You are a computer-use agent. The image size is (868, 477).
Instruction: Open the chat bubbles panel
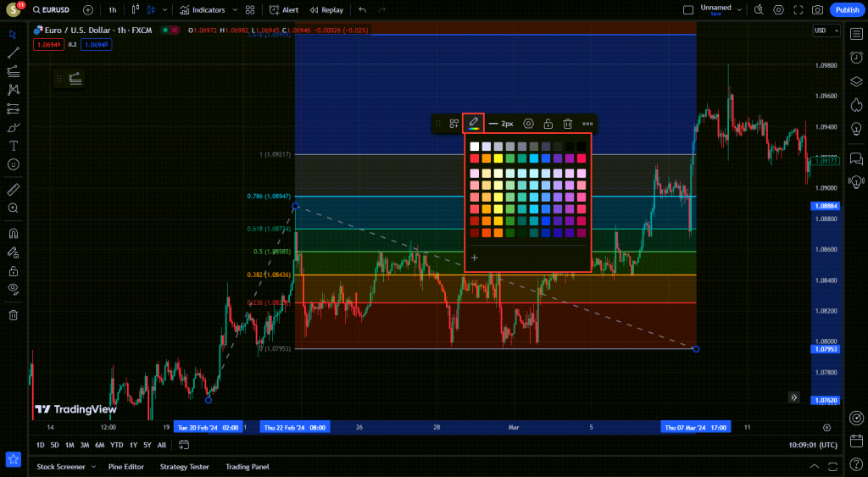coord(856,159)
